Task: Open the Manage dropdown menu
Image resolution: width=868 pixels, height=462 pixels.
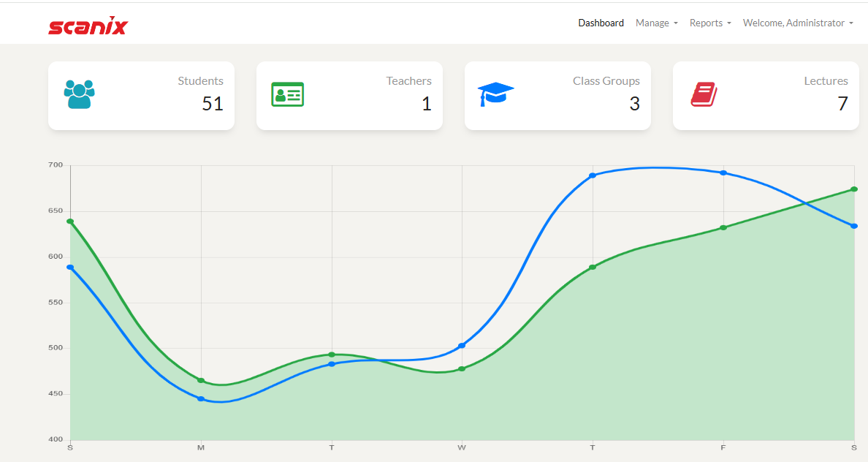Action: pos(656,23)
